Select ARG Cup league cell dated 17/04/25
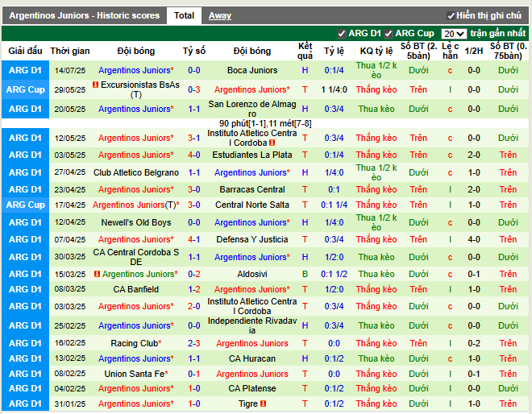Image resolution: width=532 pixels, height=414 pixels. pyautogui.click(x=26, y=205)
